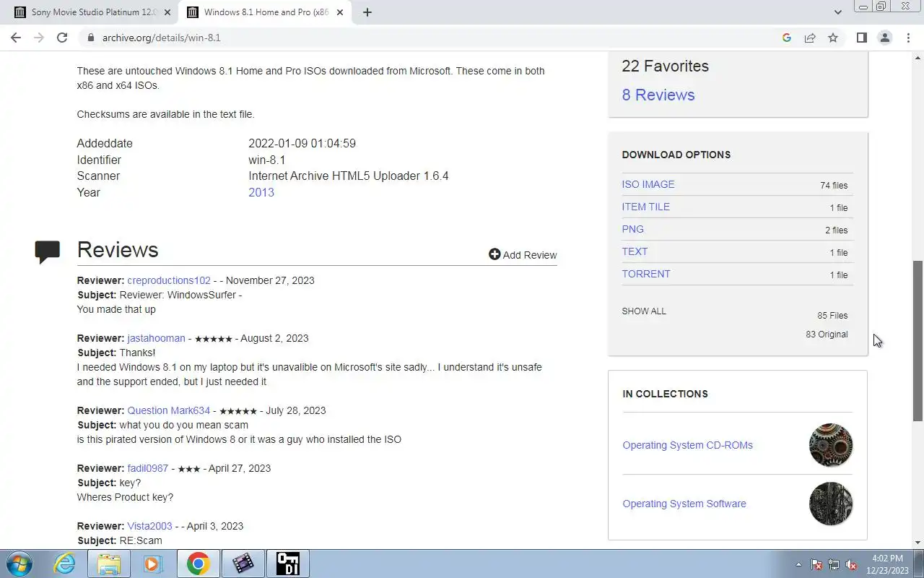Screen dimensions: 924x578
Task: Click the Internet Archive HTML5 Uploader 1.6.4 text
Action: click(349, 176)
